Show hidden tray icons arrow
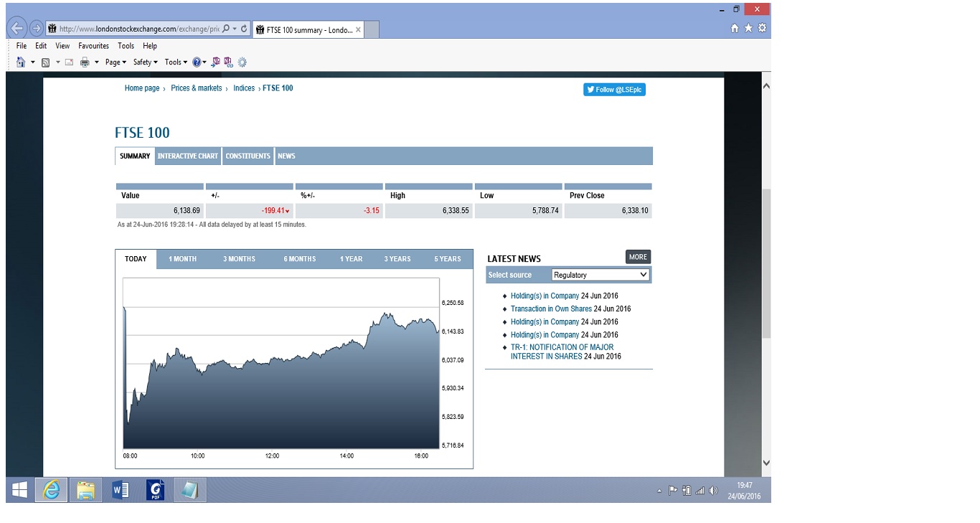Viewport: 980px width, 523px height. pyautogui.click(x=659, y=491)
